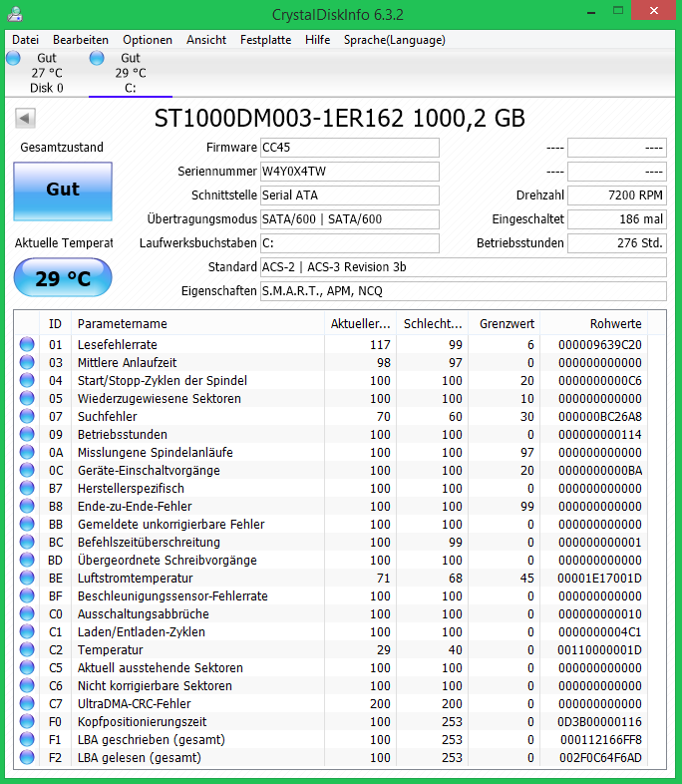Click status orb for Suchfehler row

27,416
